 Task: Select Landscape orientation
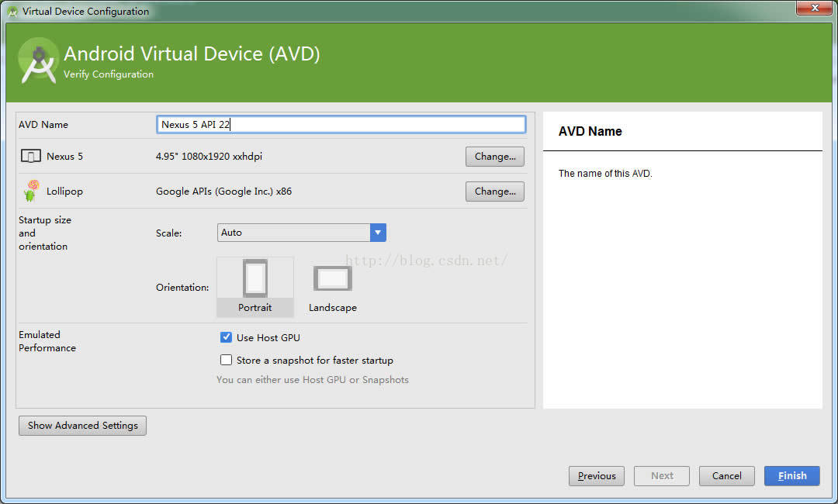pos(332,289)
